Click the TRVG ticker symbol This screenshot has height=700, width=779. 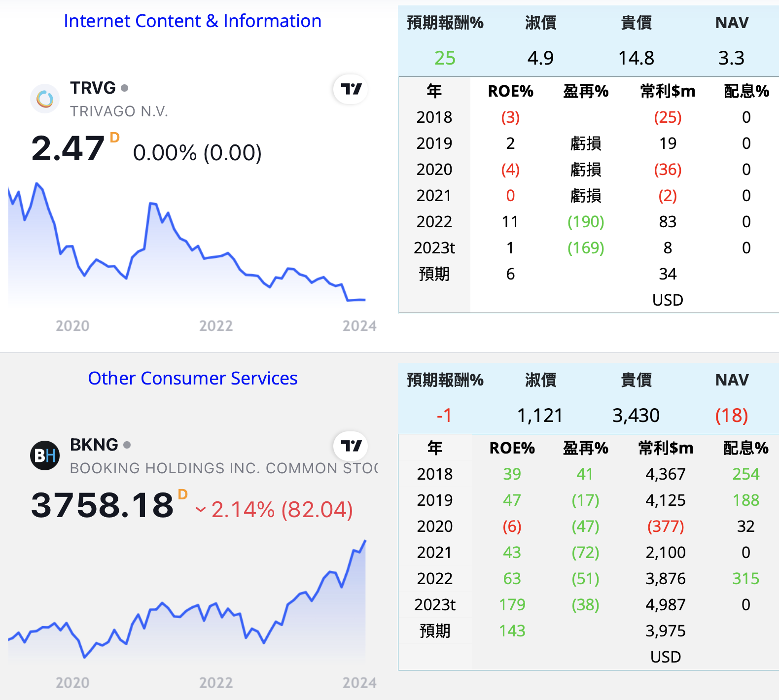pyautogui.click(x=93, y=88)
